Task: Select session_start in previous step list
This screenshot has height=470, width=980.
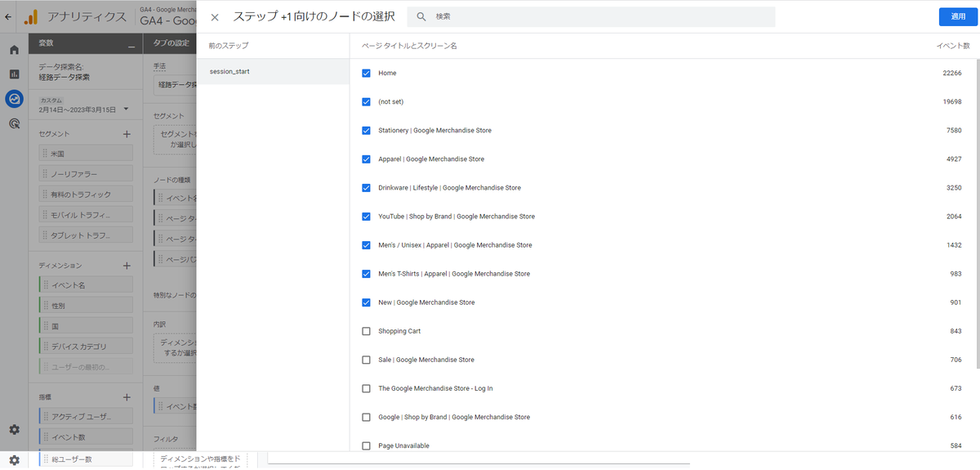Action: pyautogui.click(x=273, y=71)
